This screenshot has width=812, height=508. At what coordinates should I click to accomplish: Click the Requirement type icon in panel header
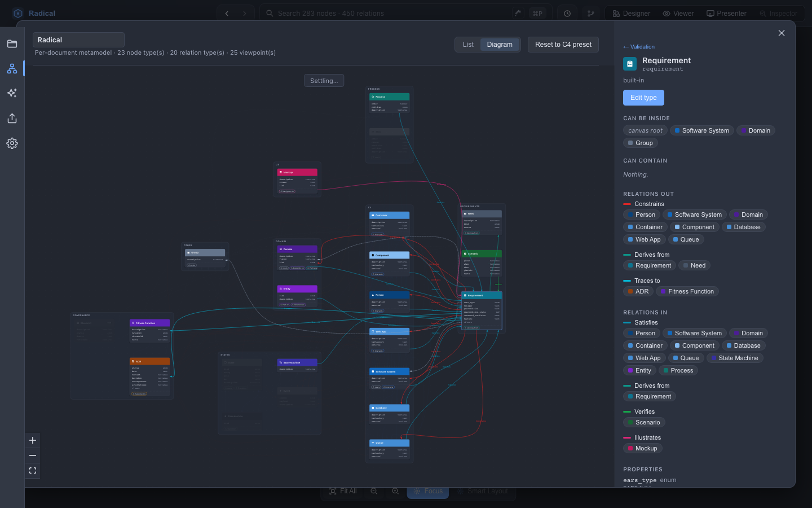click(630, 64)
